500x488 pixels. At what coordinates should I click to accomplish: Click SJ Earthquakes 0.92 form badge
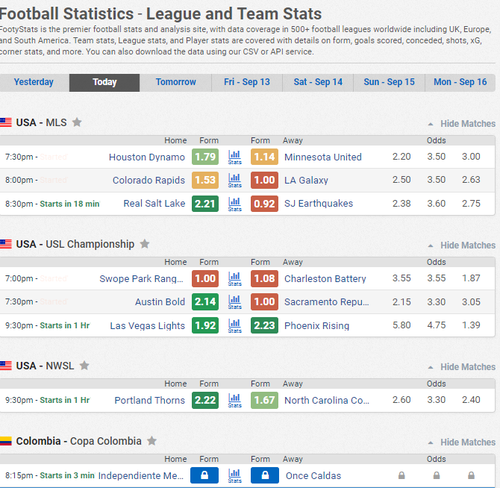[264, 204]
